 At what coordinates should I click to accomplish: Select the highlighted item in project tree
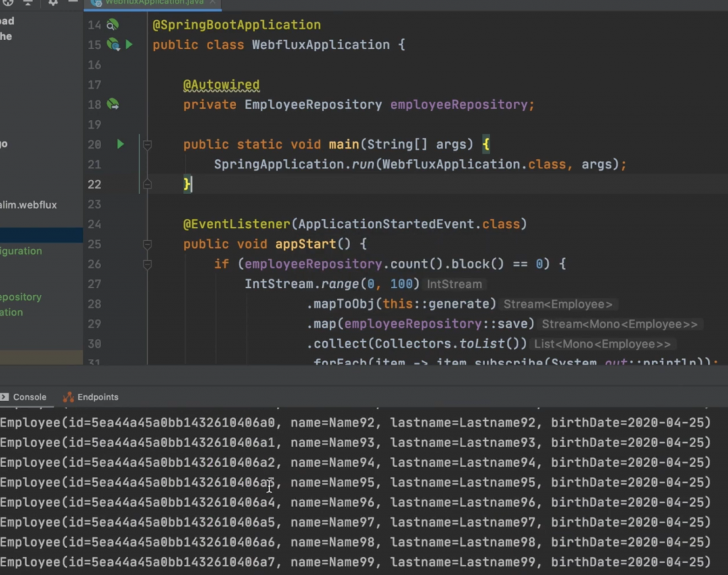tap(41, 235)
